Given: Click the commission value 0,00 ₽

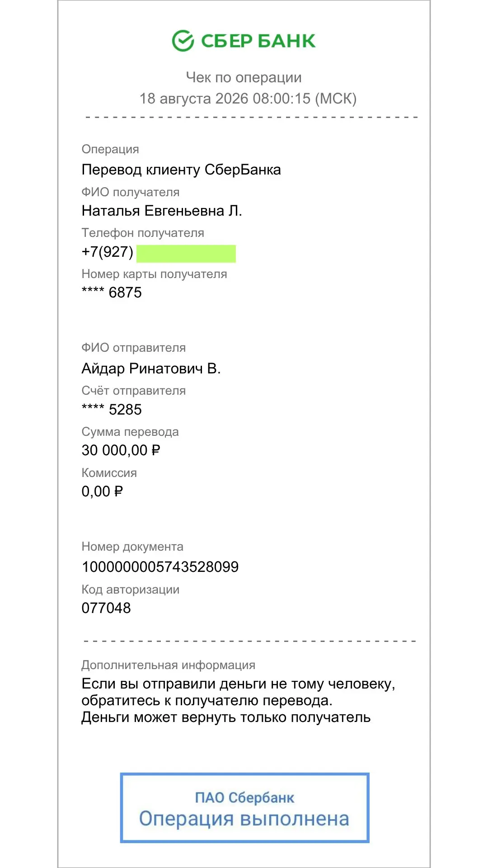Looking at the screenshot, I should coord(102,491).
